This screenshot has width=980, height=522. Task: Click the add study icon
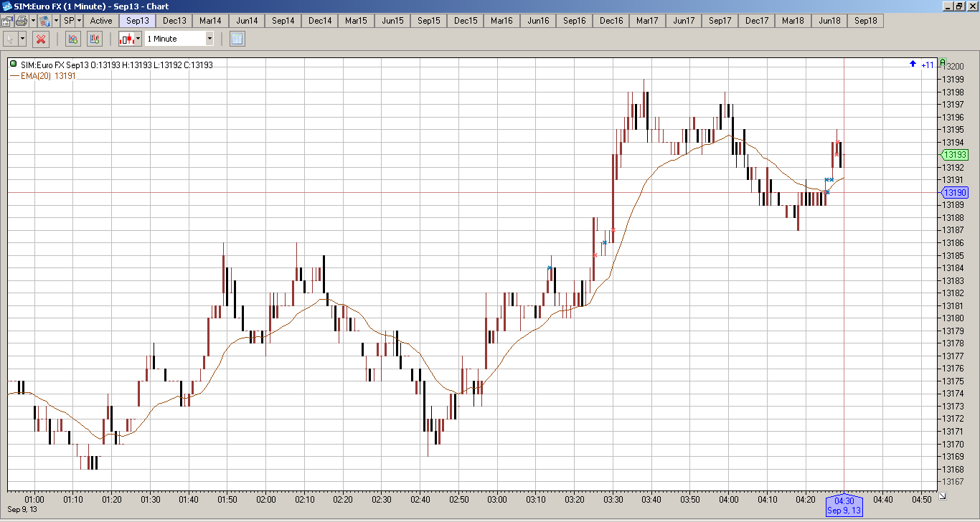click(72, 39)
